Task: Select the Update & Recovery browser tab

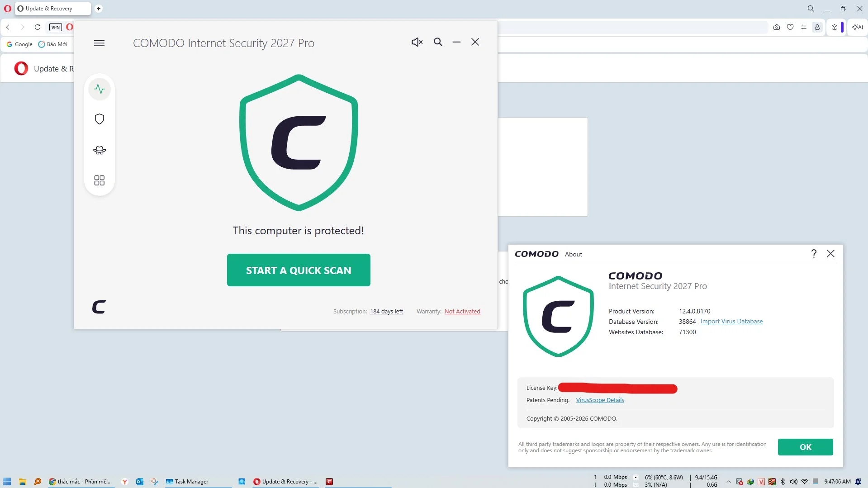Action: point(53,9)
